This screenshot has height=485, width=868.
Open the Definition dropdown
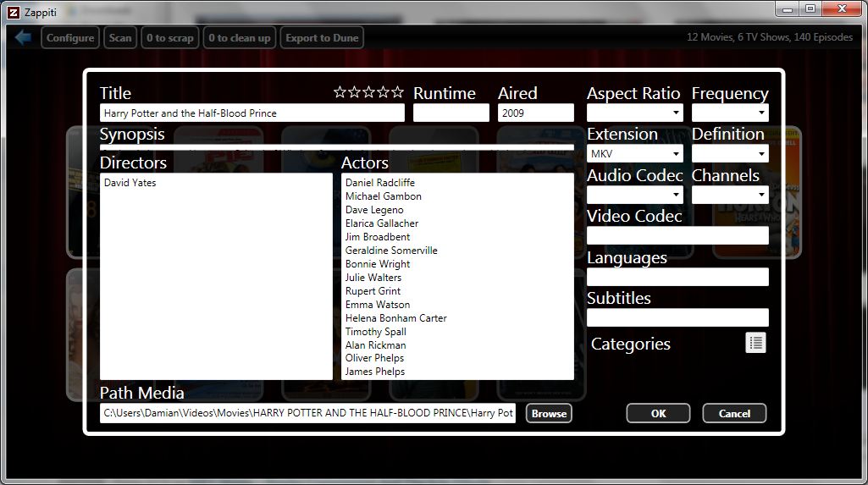point(730,154)
